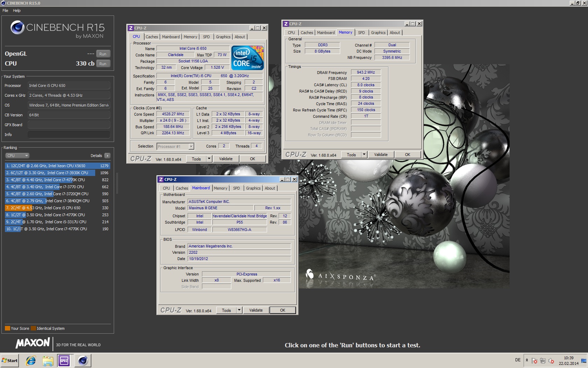Click OK in the Memory window
Image resolution: width=588 pixels, height=368 pixels.
click(x=408, y=155)
